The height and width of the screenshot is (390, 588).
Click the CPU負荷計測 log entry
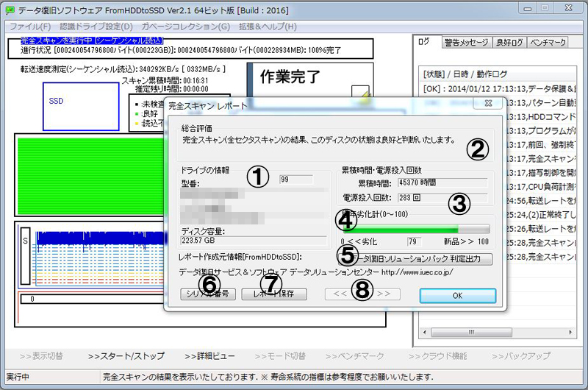[541, 187]
